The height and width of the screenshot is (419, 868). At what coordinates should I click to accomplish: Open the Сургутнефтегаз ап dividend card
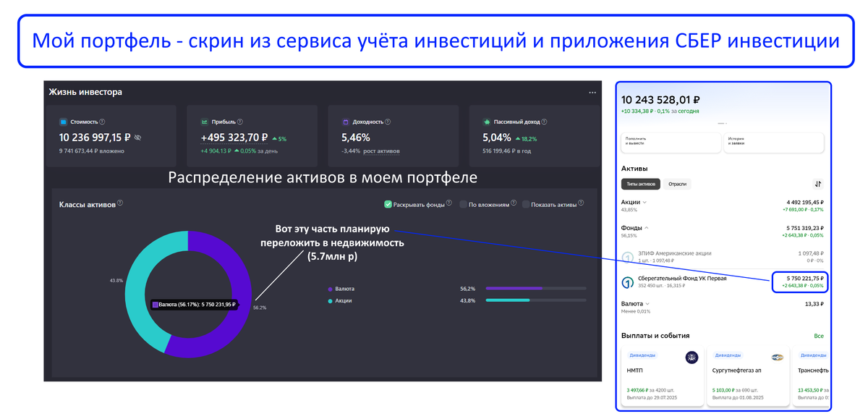tap(748, 376)
